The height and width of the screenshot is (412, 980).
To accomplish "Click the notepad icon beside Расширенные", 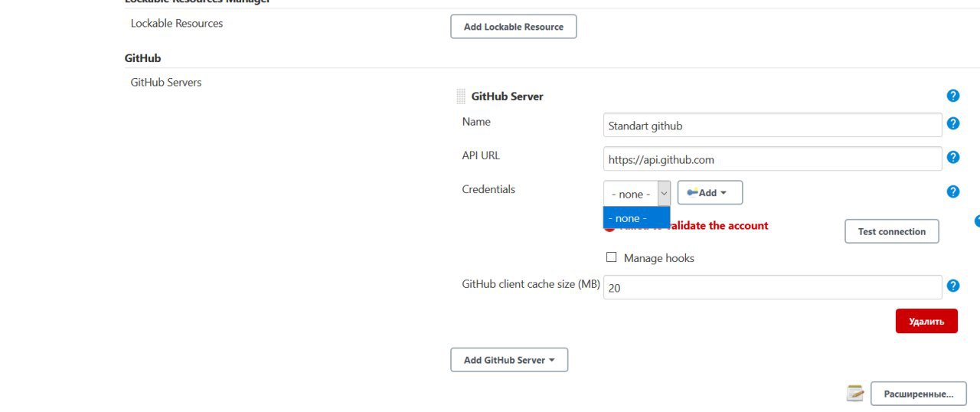I will pyautogui.click(x=855, y=394).
